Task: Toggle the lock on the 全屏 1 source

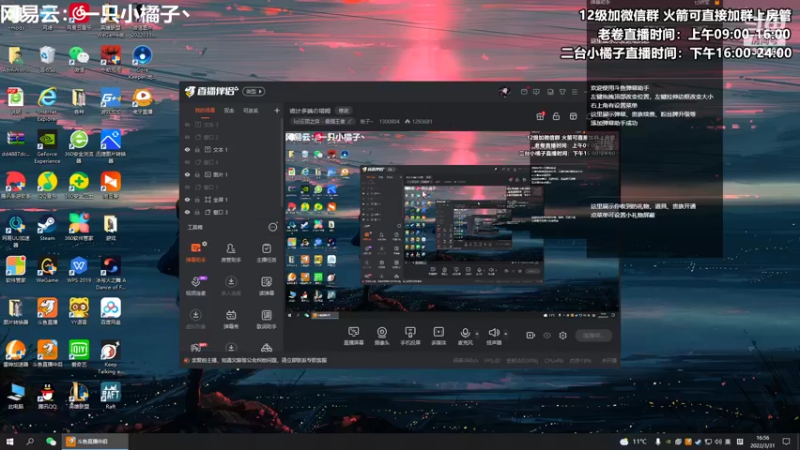Action: 197,199
